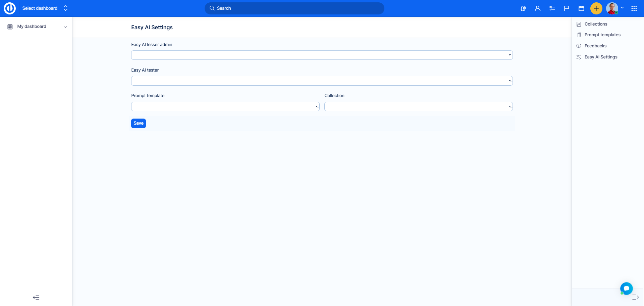
Task: Open the user person icon in the top bar
Action: tap(538, 8)
